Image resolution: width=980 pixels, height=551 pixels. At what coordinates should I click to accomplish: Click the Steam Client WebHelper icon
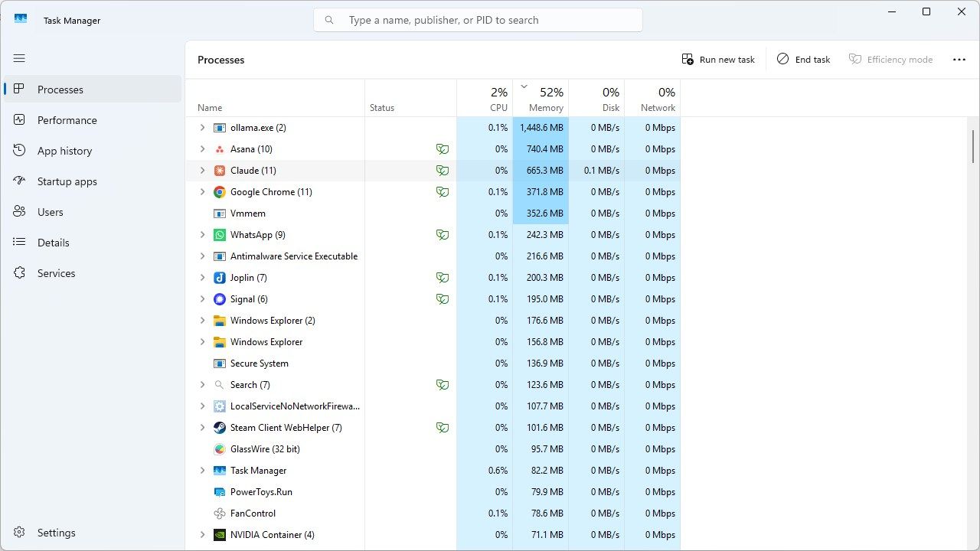(x=220, y=428)
